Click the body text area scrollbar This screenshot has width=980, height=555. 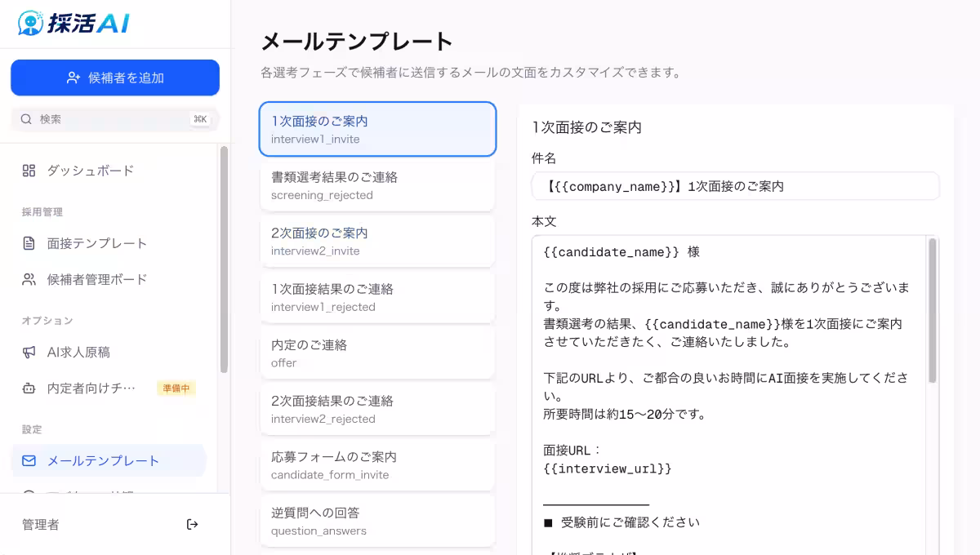point(933,310)
